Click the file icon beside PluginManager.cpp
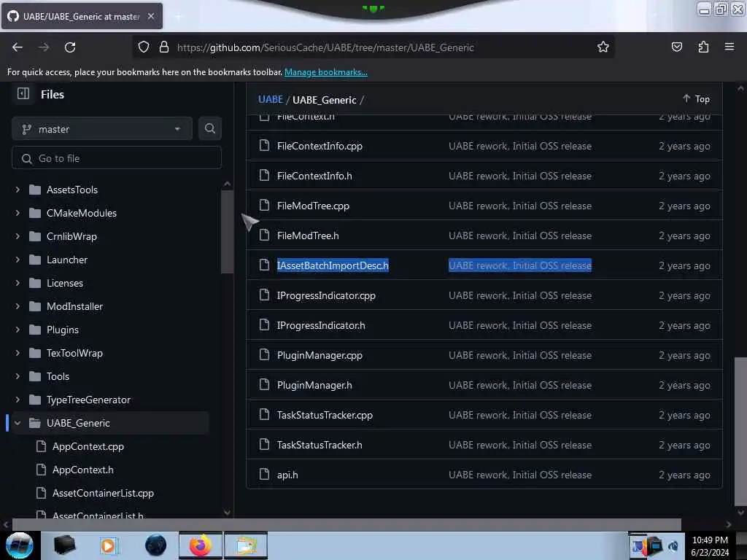747x560 pixels. coord(264,355)
